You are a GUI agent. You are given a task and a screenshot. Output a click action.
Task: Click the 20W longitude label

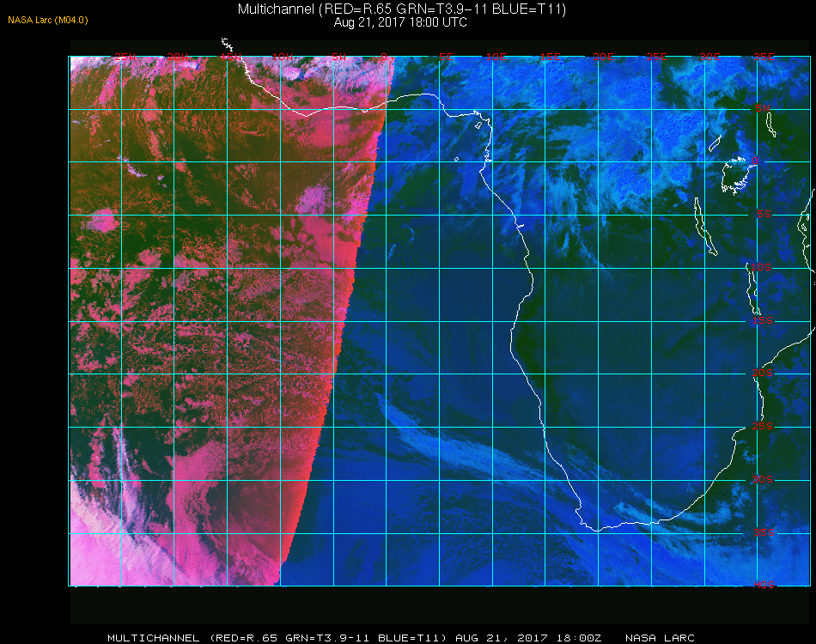178,57
